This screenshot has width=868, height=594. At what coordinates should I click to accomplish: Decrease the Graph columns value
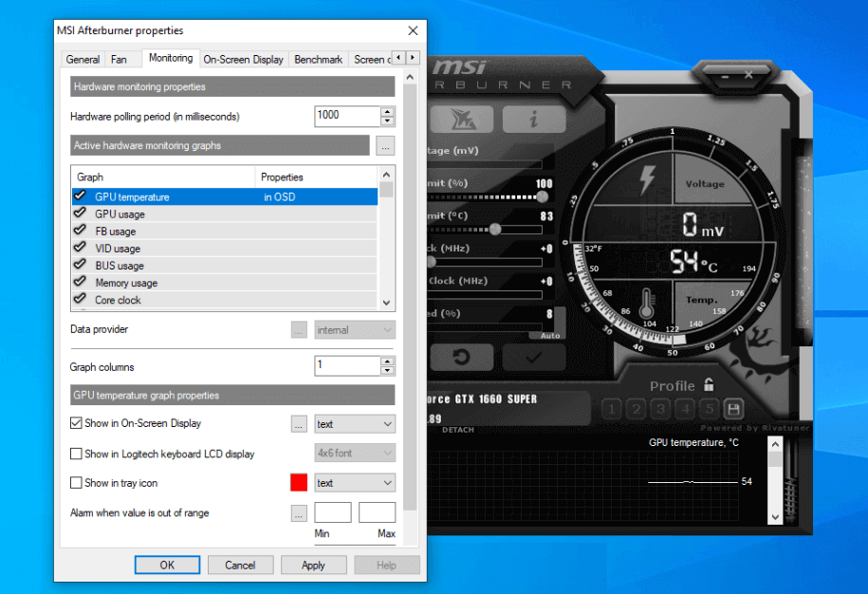click(387, 370)
